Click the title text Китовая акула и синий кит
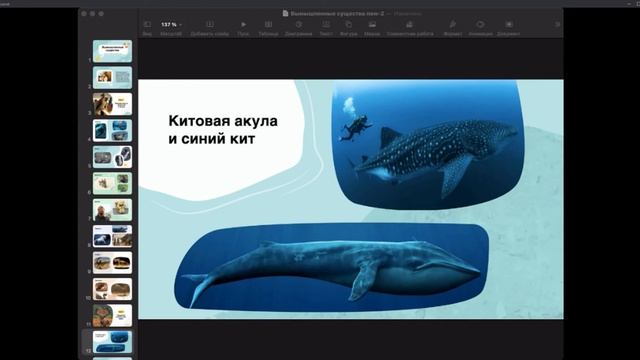 tap(223, 130)
